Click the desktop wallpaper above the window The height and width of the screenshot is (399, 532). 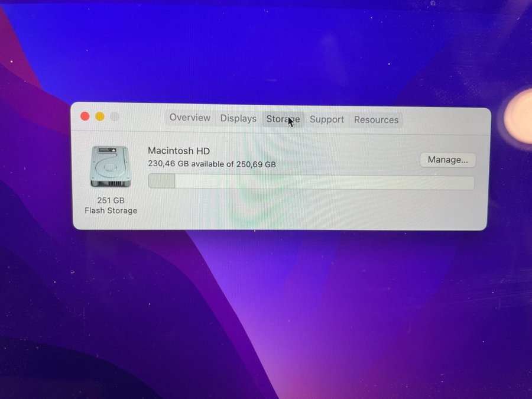click(266, 53)
